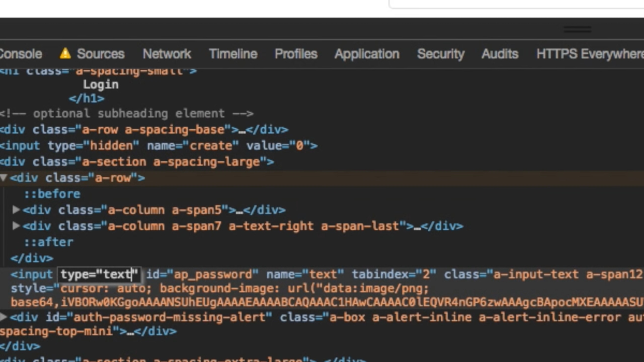
Task: Select the ::before pseudo-element
Action: click(52, 194)
